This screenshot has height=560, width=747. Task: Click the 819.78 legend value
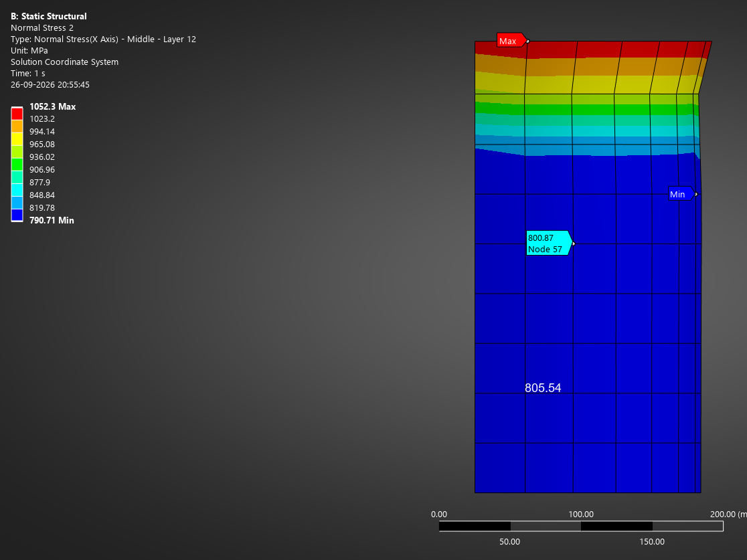(x=42, y=208)
